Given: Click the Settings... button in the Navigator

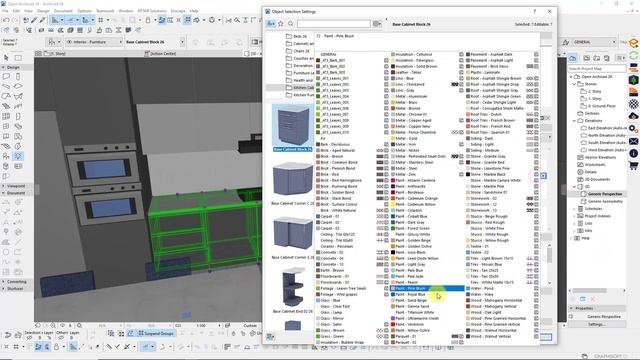Looking at the screenshot, I should [596, 324].
